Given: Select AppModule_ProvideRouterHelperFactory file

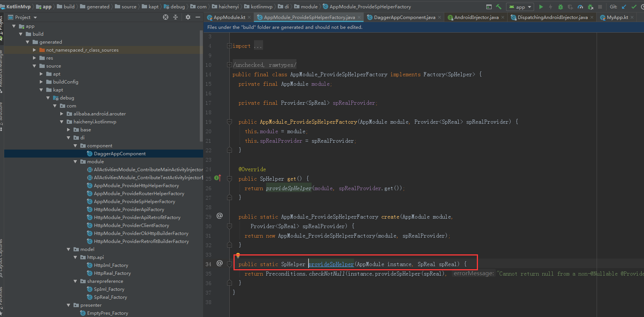Looking at the screenshot, I should tap(139, 193).
